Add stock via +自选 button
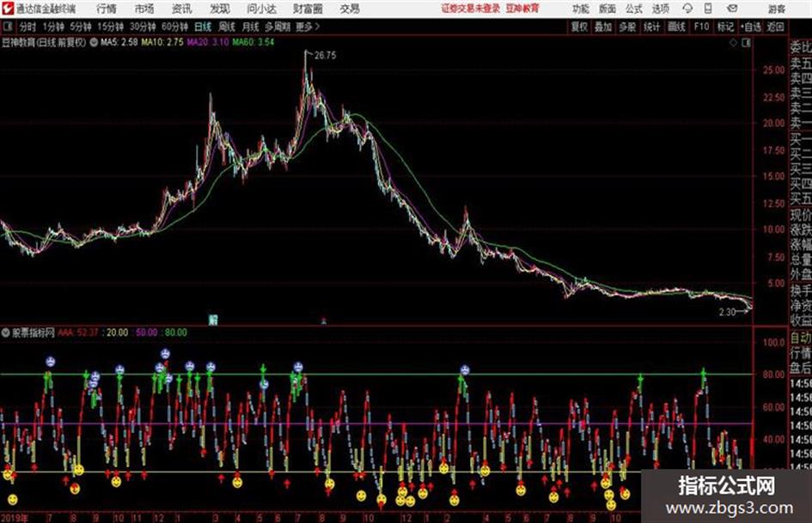 click(x=750, y=27)
